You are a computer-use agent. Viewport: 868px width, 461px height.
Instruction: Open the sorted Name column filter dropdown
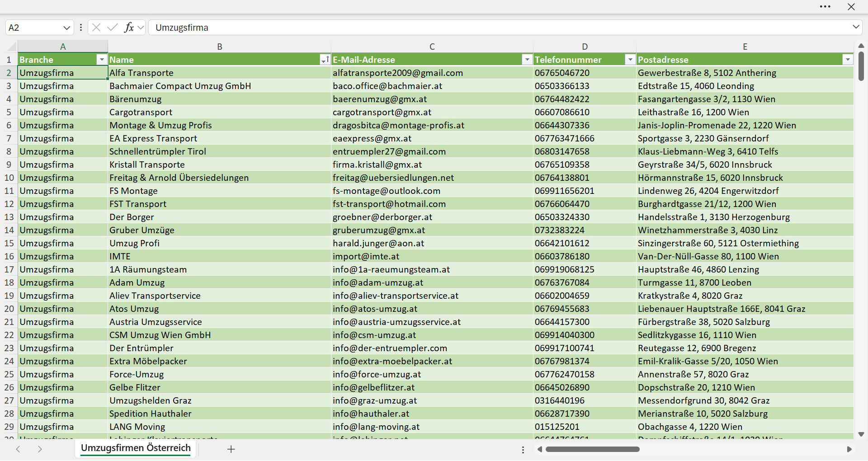click(x=325, y=60)
